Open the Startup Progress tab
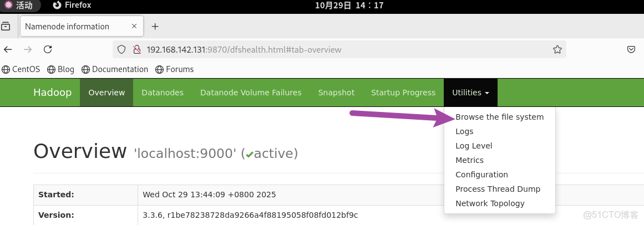The height and width of the screenshot is (225, 644). tap(403, 93)
